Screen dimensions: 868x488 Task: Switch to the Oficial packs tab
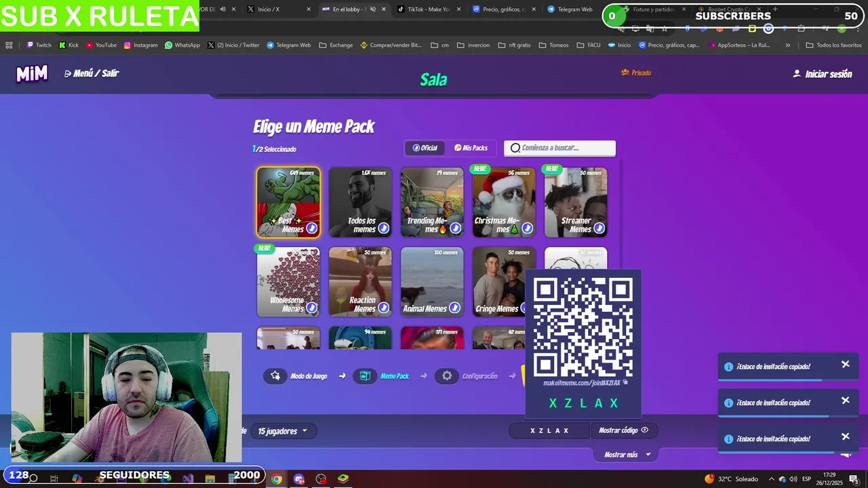click(x=425, y=148)
